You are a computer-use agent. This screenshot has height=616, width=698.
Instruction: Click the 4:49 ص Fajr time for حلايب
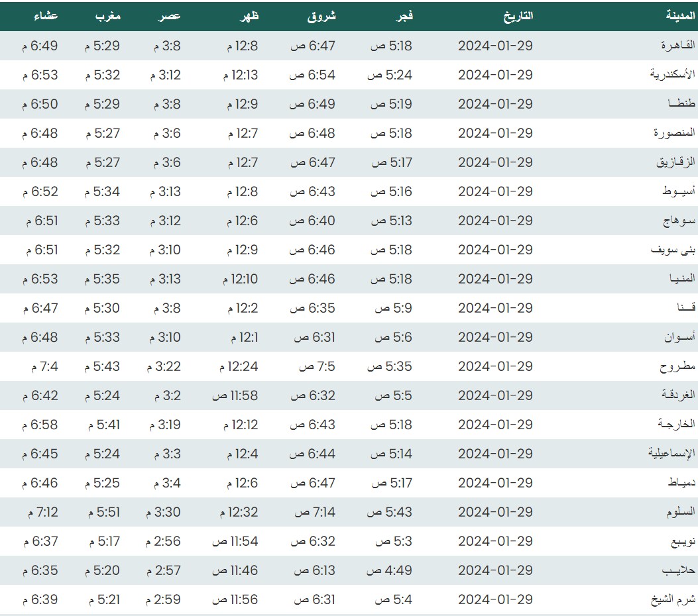(390, 570)
